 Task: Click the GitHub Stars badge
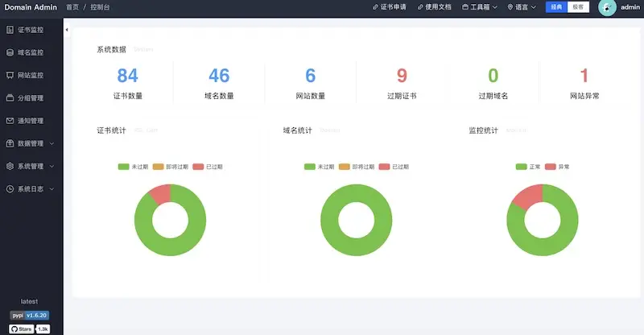(x=30, y=329)
